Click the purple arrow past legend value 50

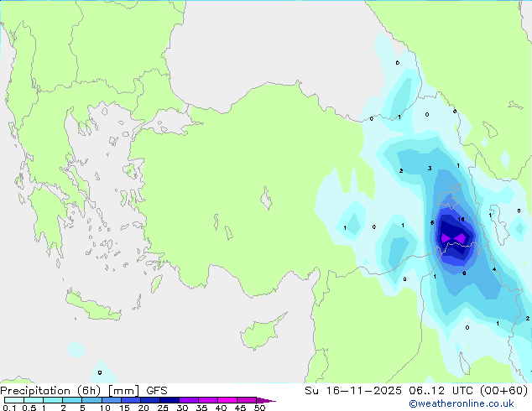click(x=266, y=400)
